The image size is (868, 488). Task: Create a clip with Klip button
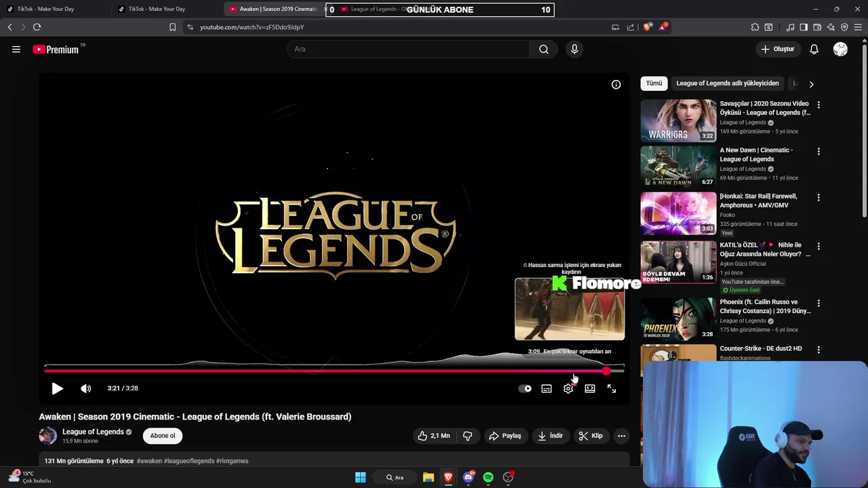coord(591,436)
